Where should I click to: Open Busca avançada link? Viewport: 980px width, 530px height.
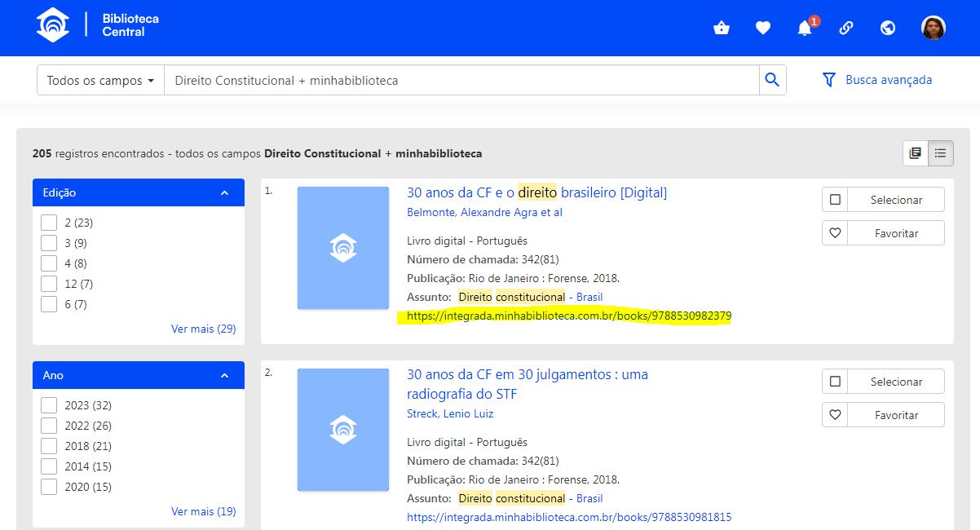pyautogui.click(x=889, y=80)
